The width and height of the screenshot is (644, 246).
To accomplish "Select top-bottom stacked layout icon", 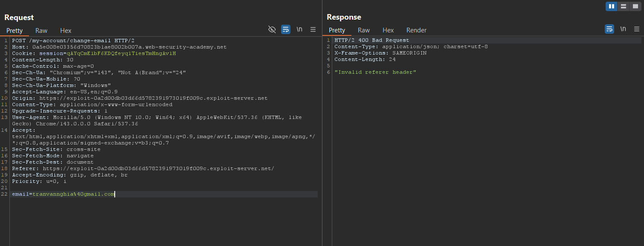I will (x=624, y=6).
